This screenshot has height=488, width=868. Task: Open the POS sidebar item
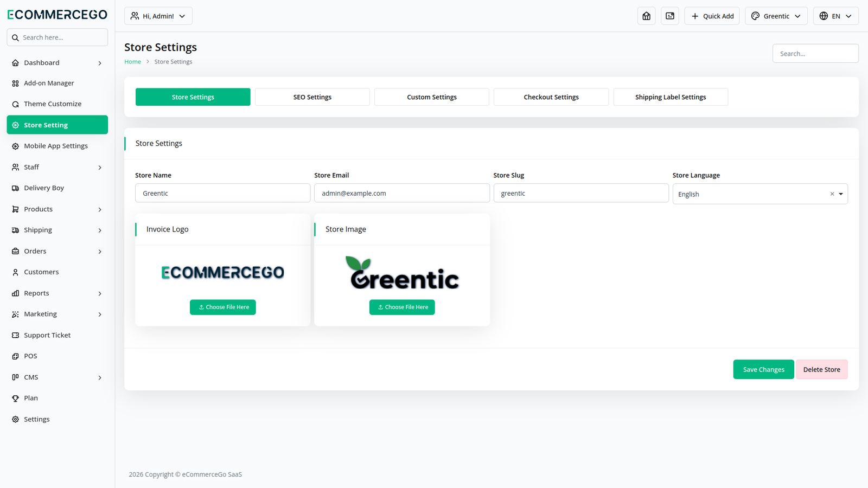[x=30, y=356]
